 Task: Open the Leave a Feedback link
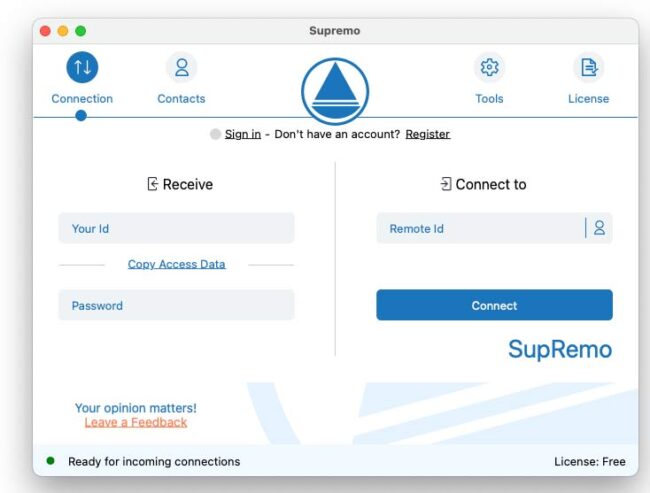[x=136, y=422]
